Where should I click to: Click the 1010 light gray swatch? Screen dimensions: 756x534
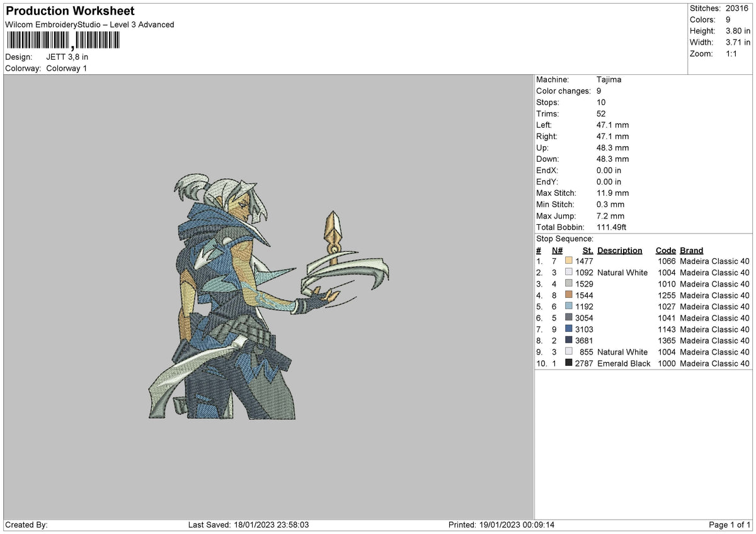point(569,284)
